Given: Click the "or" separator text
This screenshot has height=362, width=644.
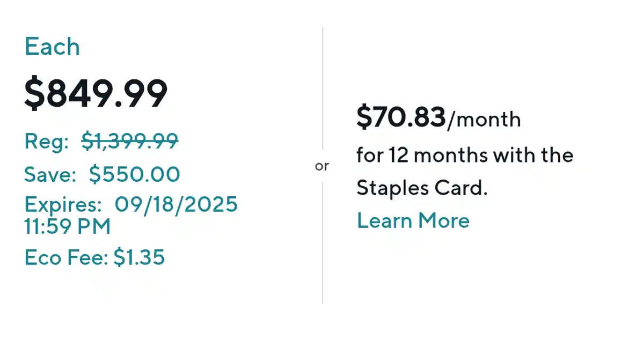Looking at the screenshot, I should pos(322,166).
